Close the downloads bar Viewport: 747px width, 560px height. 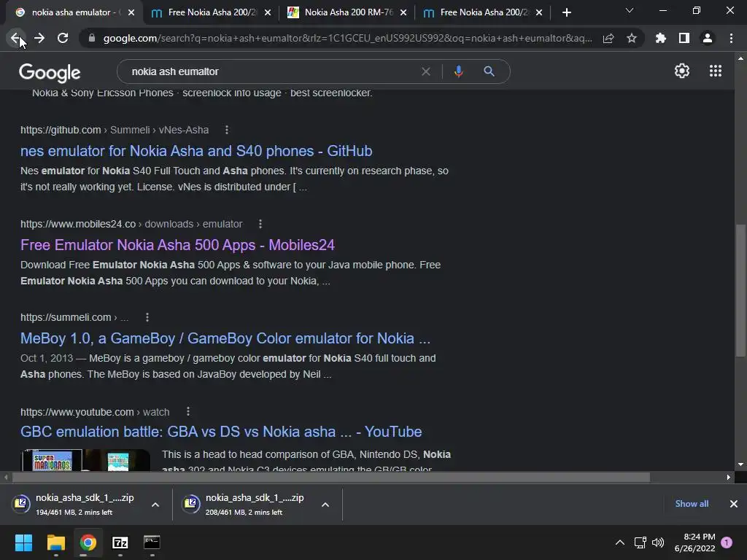tap(734, 504)
